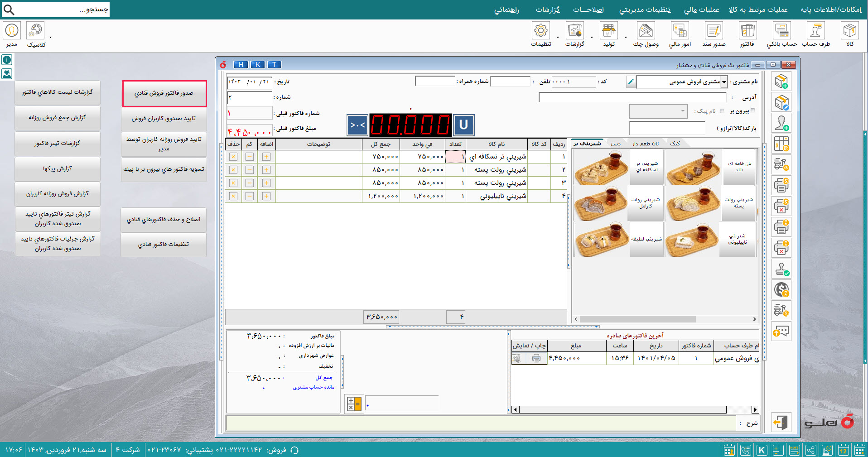Click the بارکد(کالا/ترازو) input field
The height and width of the screenshot is (457, 868).
(x=667, y=128)
